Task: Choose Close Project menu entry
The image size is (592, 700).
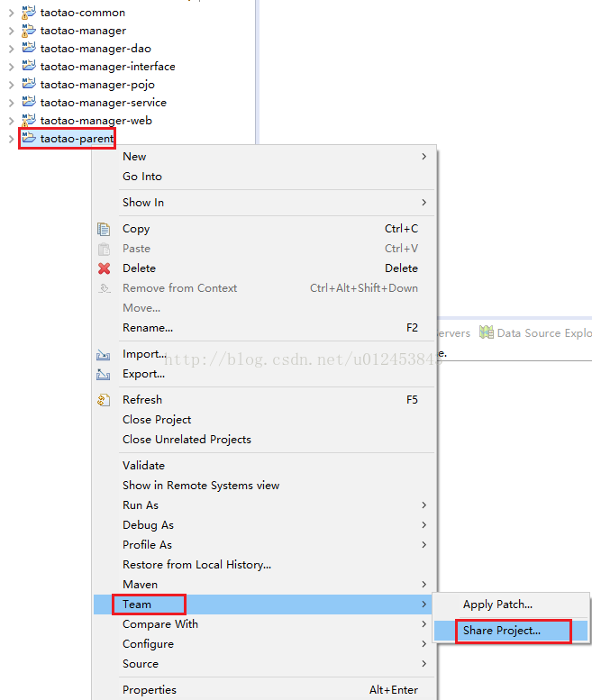Action: 264,420
